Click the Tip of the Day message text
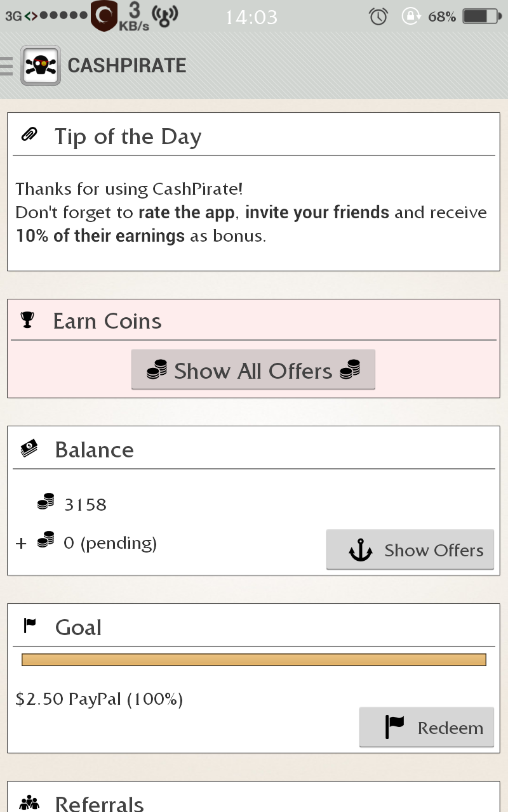Screen dimensions: 508x812 coord(251,213)
